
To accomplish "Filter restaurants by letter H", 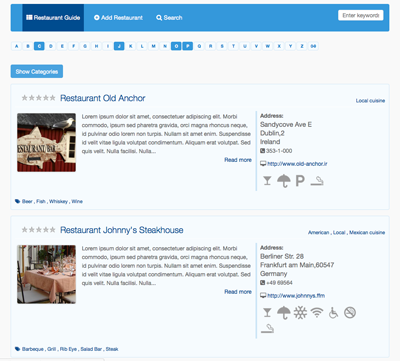I will 96,46.
